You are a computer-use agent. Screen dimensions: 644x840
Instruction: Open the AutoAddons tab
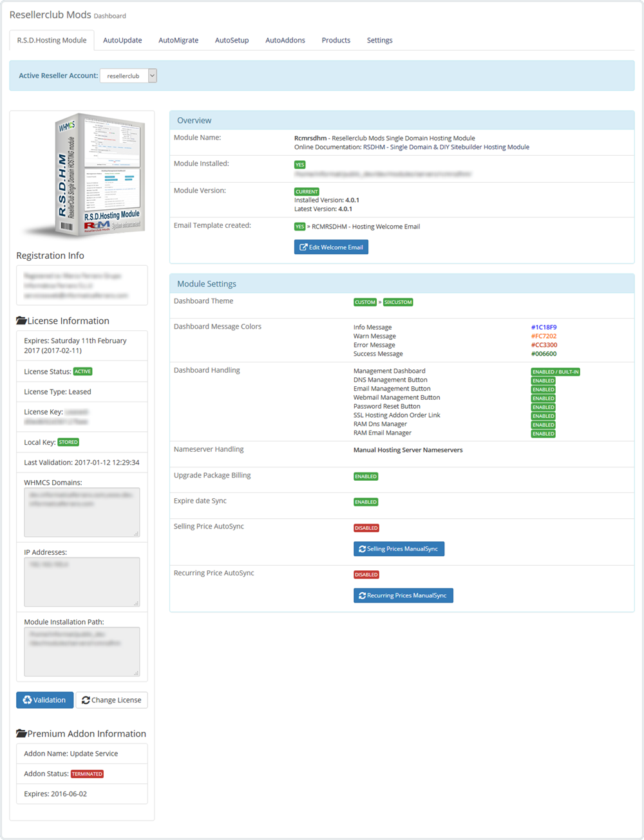coord(285,40)
